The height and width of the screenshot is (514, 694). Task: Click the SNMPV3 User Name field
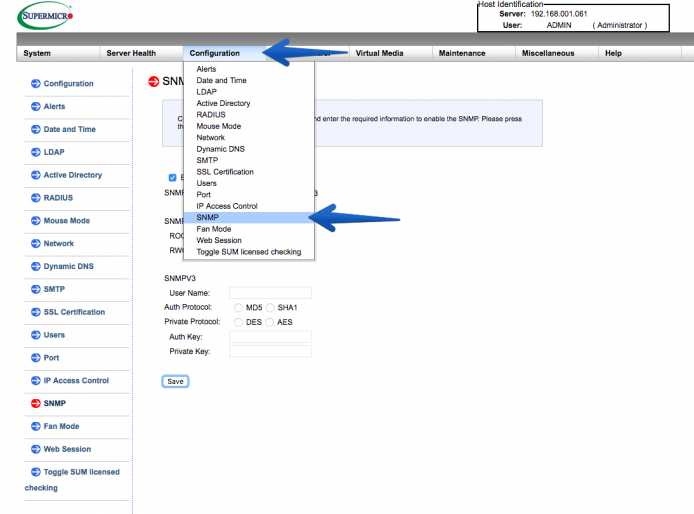(x=270, y=293)
